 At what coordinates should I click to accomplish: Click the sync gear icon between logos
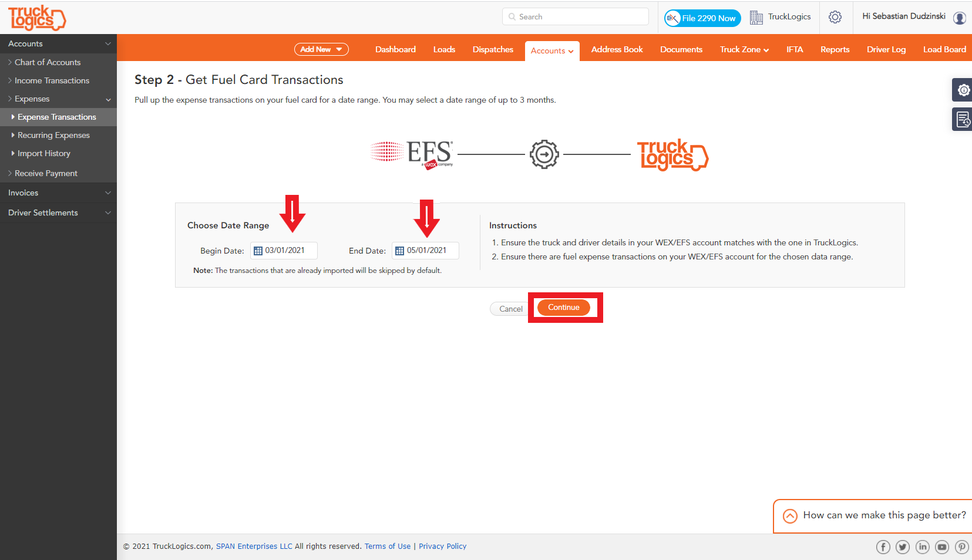point(544,154)
